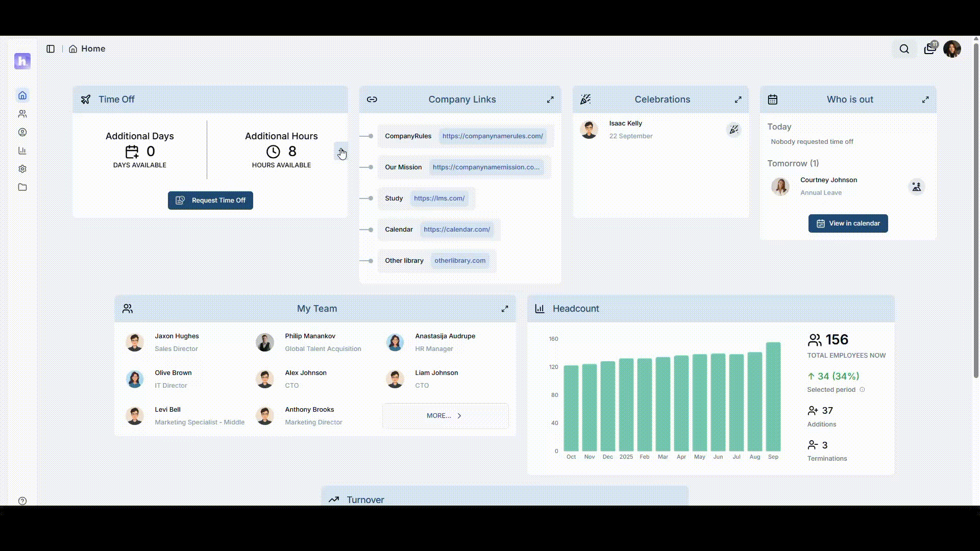Expand the My Team widget

pos(505,309)
